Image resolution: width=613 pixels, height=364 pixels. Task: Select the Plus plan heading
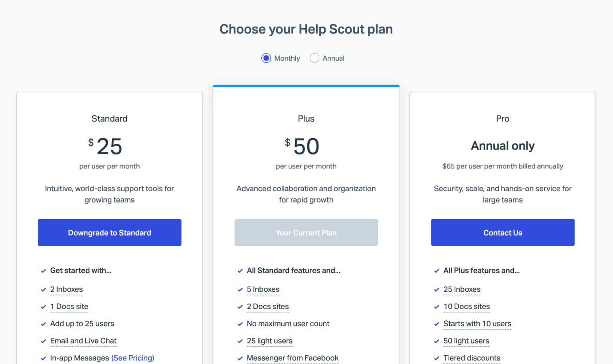[x=306, y=119]
